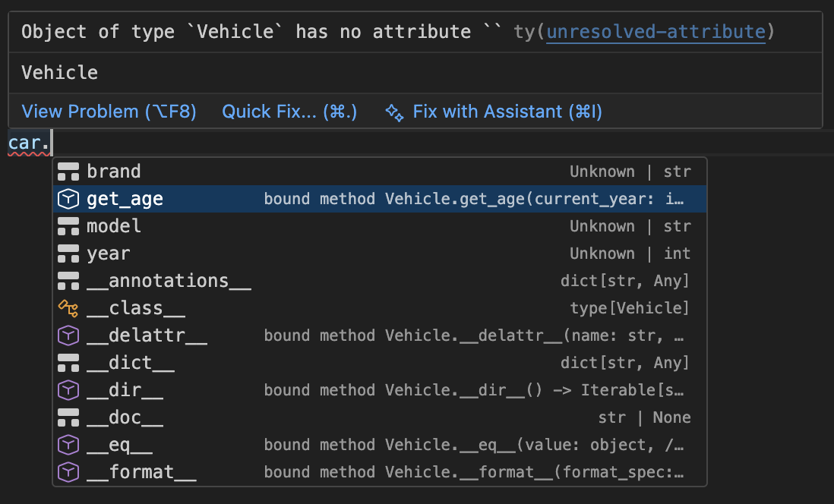This screenshot has width=834, height=504.
Task: Click the orange class icon for __class__
Action: (68, 308)
